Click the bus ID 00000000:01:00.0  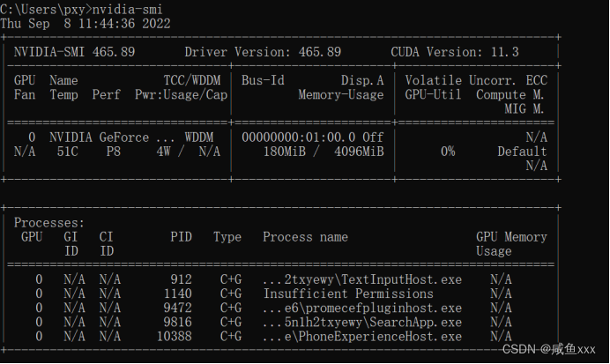pos(298,137)
